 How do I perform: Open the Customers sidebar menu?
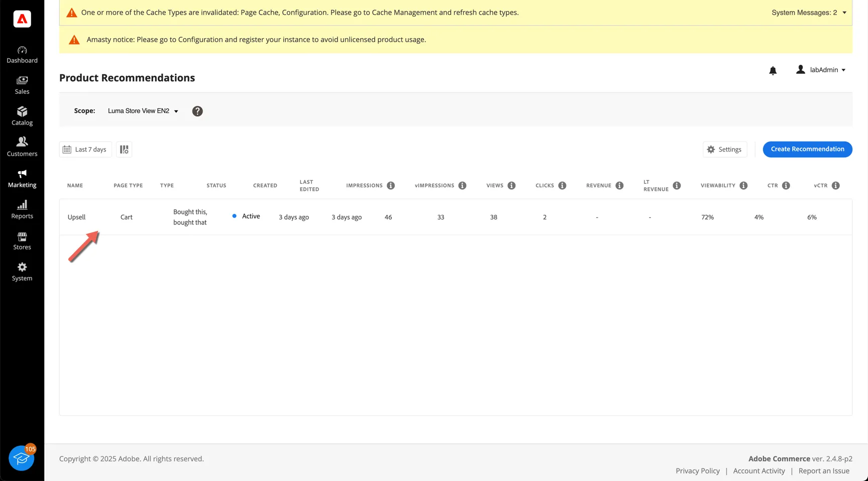pyautogui.click(x=22, y=148)
